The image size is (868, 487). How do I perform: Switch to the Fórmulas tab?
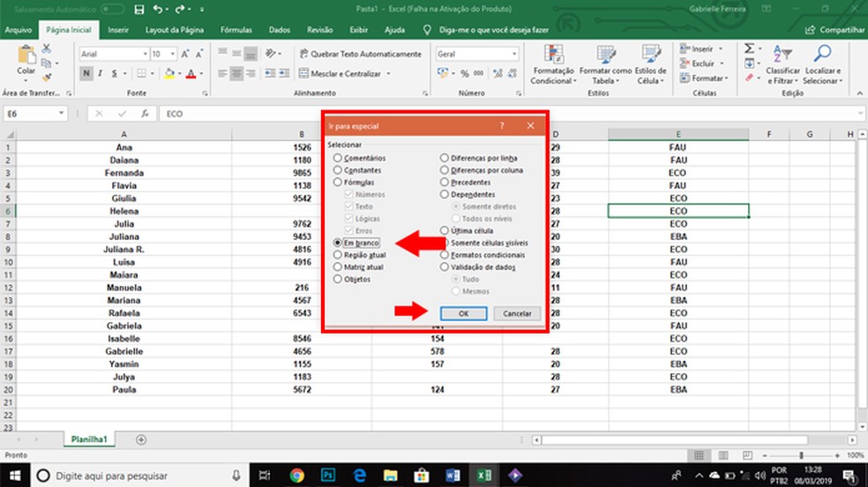(236, 30)
